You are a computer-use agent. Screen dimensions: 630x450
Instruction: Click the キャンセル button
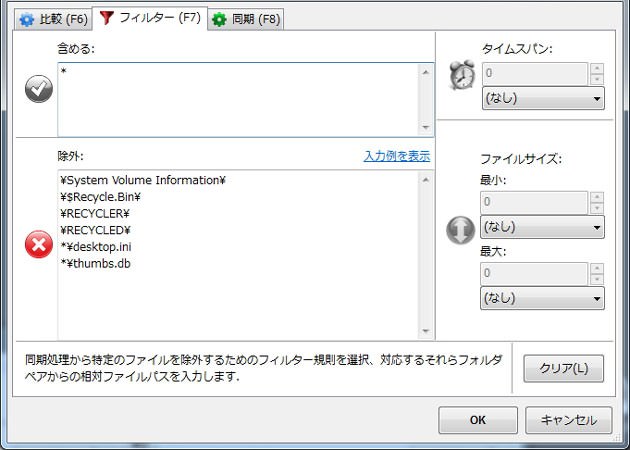(x=569, y=420)
